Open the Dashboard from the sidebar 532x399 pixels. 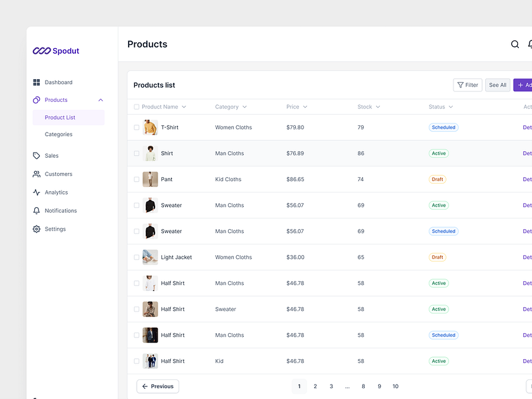[37, 82]
